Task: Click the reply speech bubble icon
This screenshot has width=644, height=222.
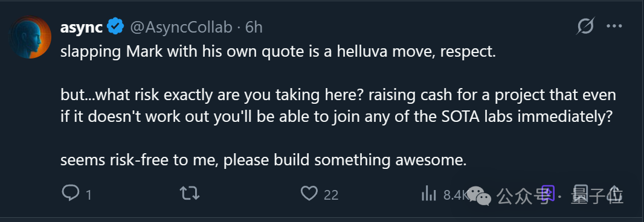Action: point(70,193)
